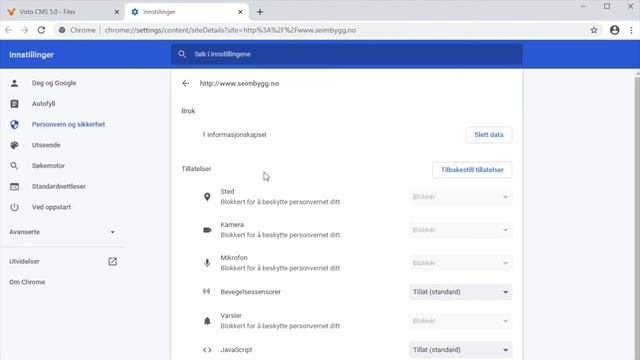Open Utseende settings section
640x360 pixels.
pos(46,145)
